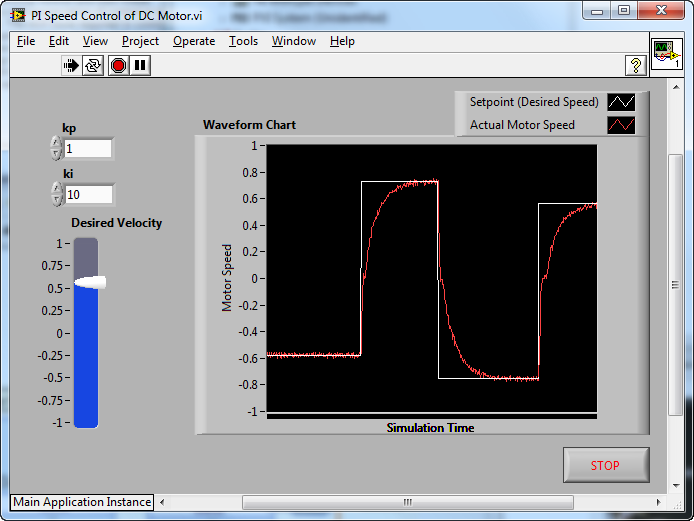The height and width of the screenshot is (521, 694).
Task: Click the Setpoint plot legend swatch
Action: pyautogui.click(x=621, y=102)
